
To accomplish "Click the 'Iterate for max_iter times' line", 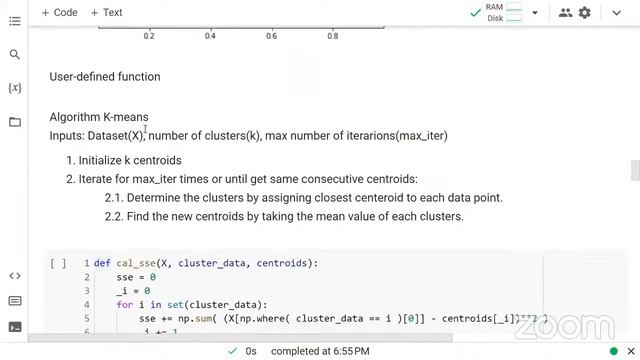I will point(248,179).
